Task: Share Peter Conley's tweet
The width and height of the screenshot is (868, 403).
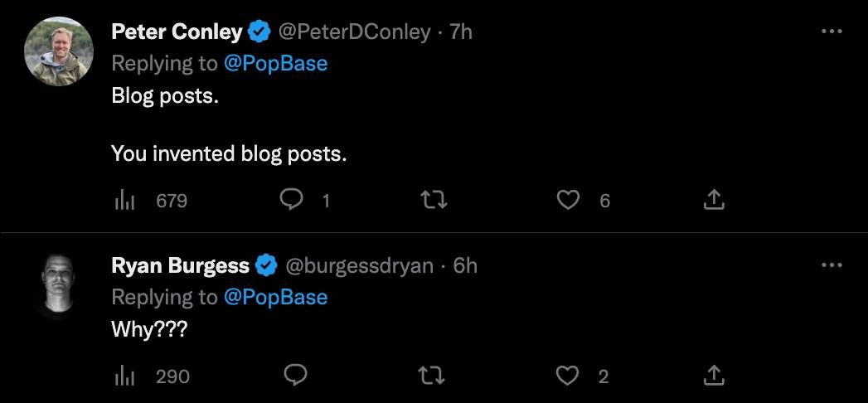Action: coord(714,200)
